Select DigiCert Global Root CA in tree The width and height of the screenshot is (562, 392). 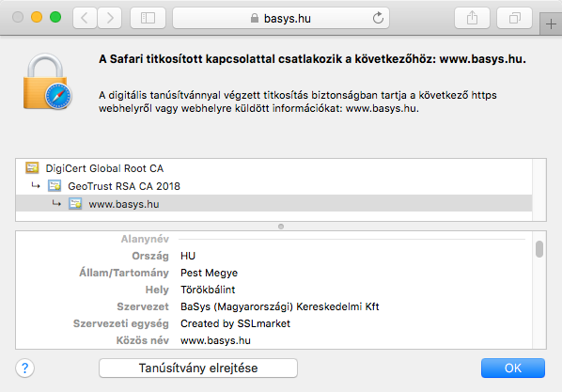273,168
